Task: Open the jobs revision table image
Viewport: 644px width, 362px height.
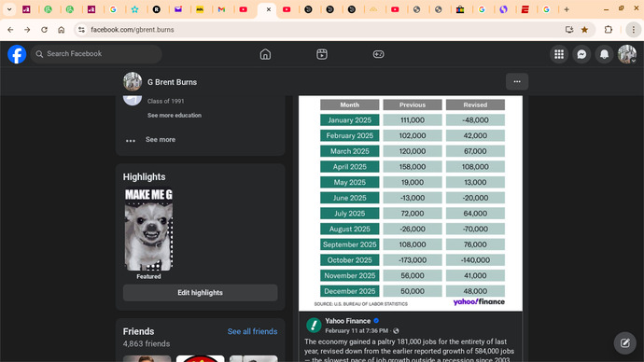Action: click(411, 203)
